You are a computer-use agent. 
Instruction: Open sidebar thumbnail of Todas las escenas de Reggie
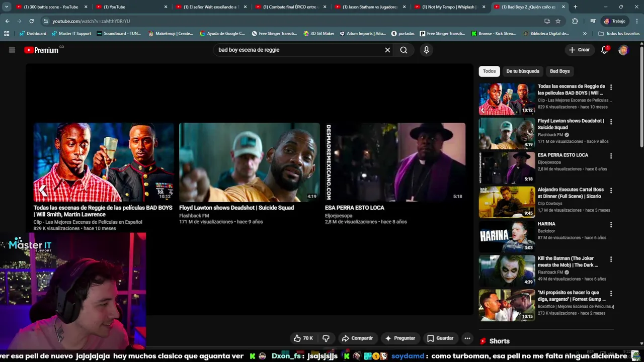(507, 99)
